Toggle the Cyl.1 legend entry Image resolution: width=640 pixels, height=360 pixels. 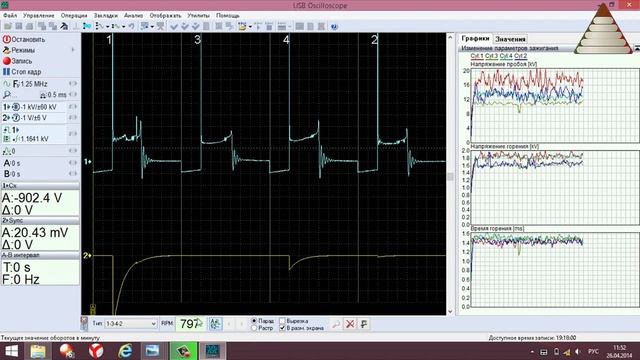point(476,56)
